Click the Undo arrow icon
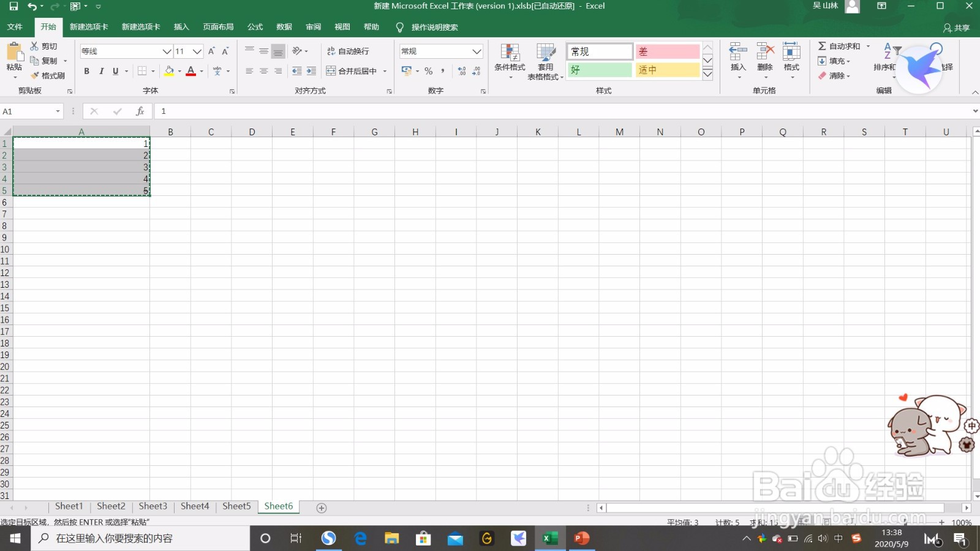Screen dimensions: 980x551 coord(32,6)
